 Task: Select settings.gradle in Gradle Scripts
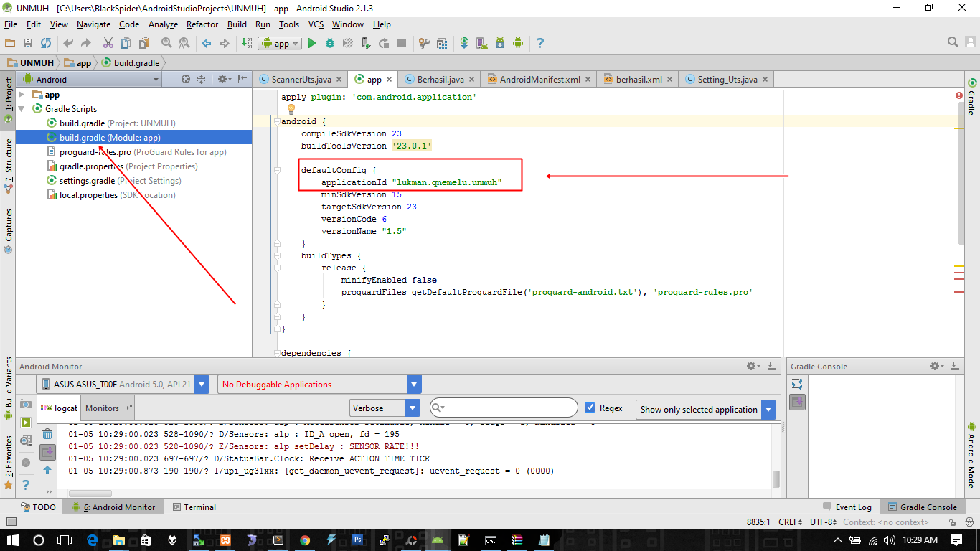pos(113,181)
